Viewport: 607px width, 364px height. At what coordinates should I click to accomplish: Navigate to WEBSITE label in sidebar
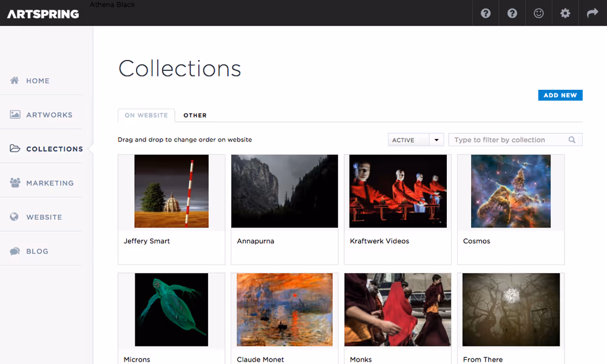(x=44, y=217)
